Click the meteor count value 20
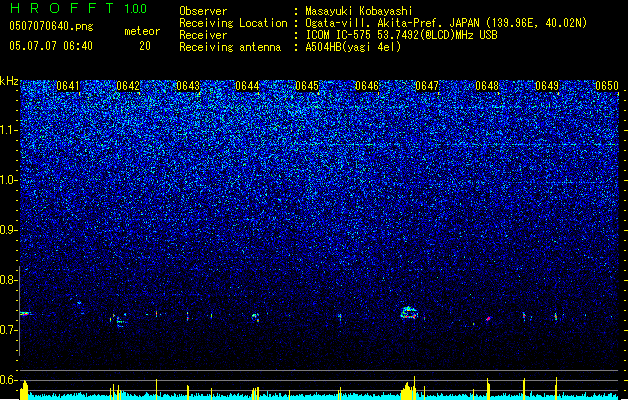Image resolution: width=629 pixels, height=400 pixels. click(145, 46)
